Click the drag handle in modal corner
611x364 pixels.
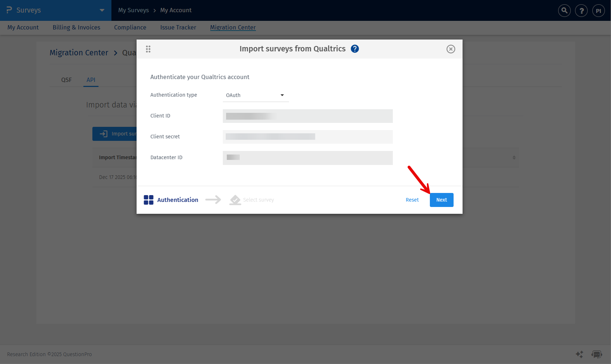[148, 49]
